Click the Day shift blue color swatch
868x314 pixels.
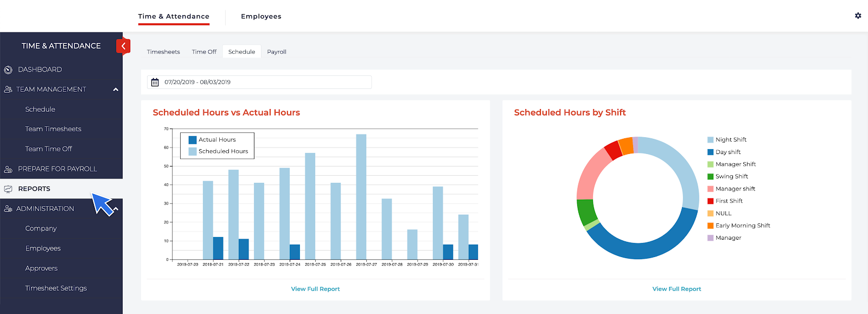coord(710,152)
